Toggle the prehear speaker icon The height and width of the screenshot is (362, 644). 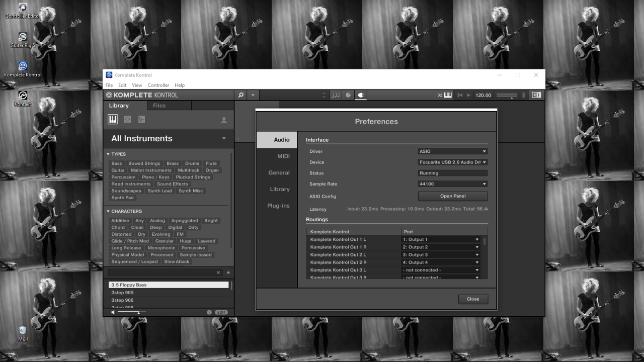point(113,312)
